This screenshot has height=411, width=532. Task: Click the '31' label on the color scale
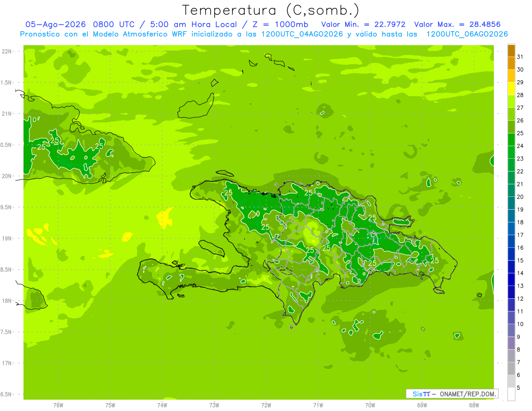click(520, 57)
